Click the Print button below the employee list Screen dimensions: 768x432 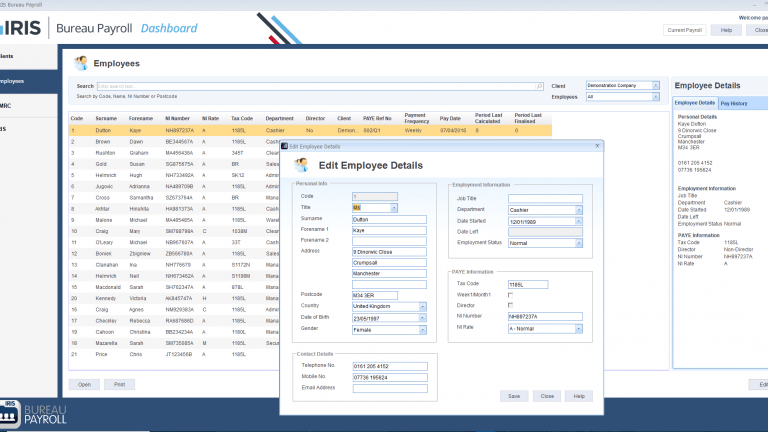coord(120,384)
